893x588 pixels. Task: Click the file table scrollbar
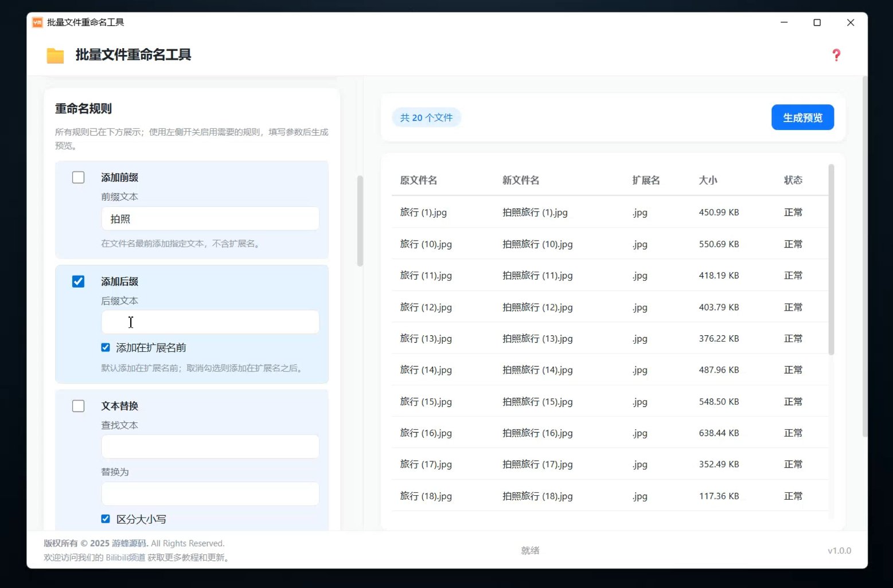tap(831, 259)
